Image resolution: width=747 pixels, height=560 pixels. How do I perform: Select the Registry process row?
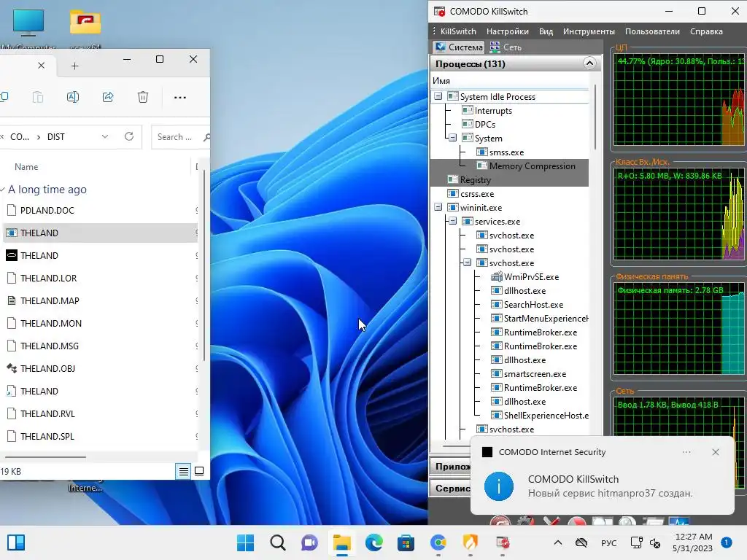469,180
